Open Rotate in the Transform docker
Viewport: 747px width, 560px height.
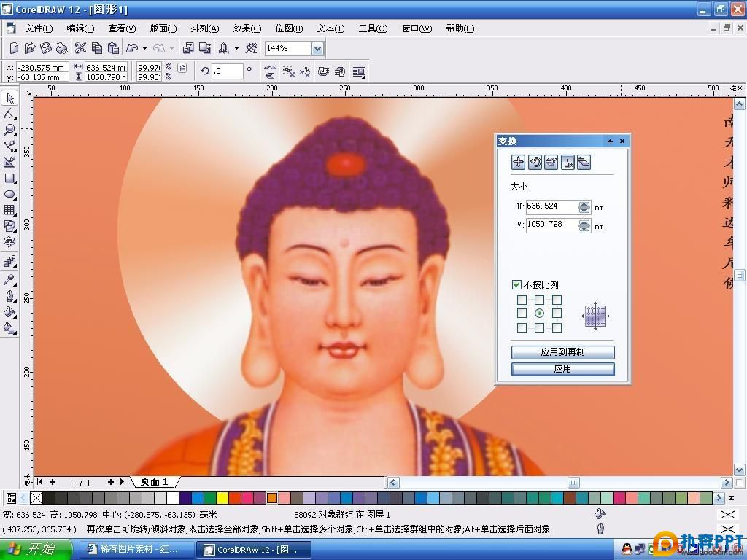tap(535, 163)
